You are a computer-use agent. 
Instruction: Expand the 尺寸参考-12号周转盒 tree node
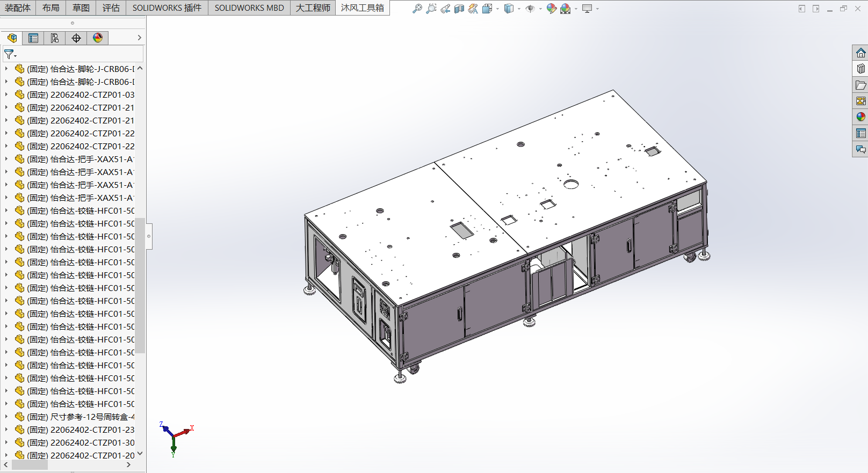(6, 417)
